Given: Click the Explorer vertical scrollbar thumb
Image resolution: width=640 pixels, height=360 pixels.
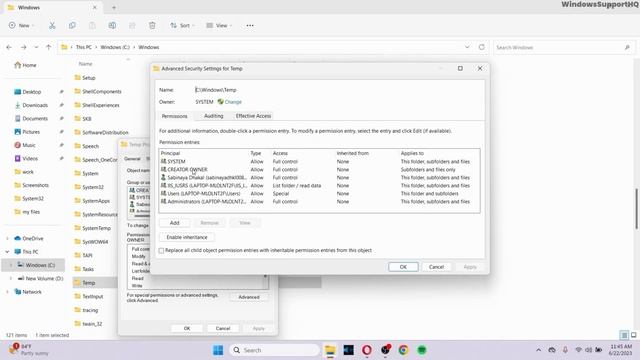Looking at the screenshot, I should pyautogui.click(x=637, y=209).
